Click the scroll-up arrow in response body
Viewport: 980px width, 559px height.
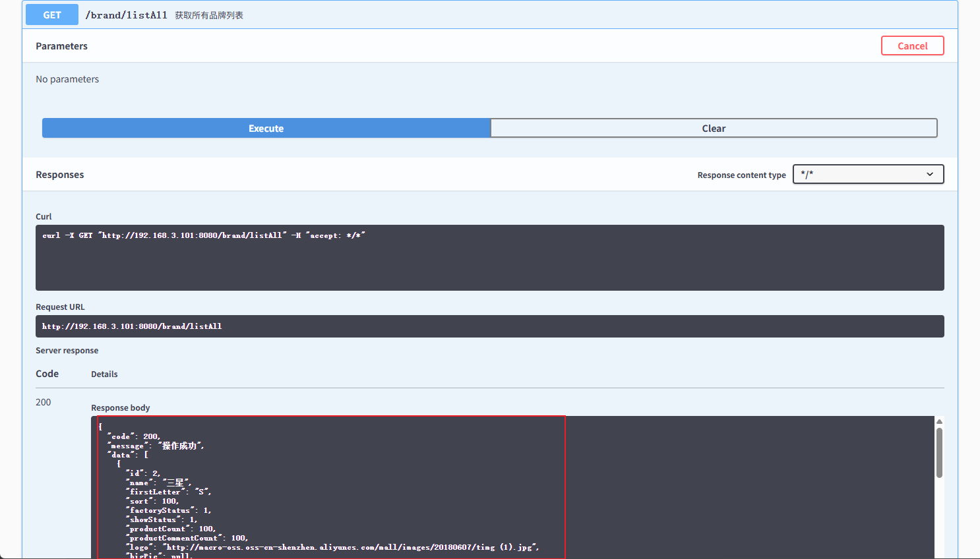[x=939, y=422]
